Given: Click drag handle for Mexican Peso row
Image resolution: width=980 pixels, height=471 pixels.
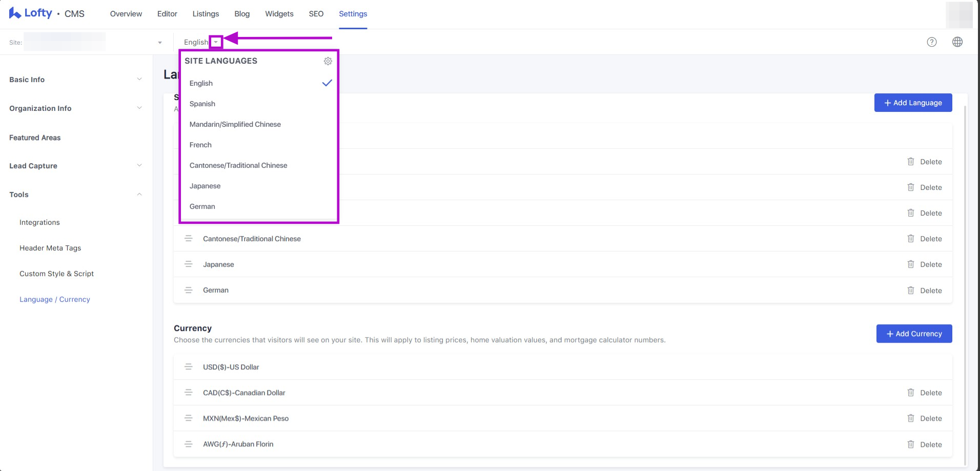Looking at the screenshot, I should [189, 418].
